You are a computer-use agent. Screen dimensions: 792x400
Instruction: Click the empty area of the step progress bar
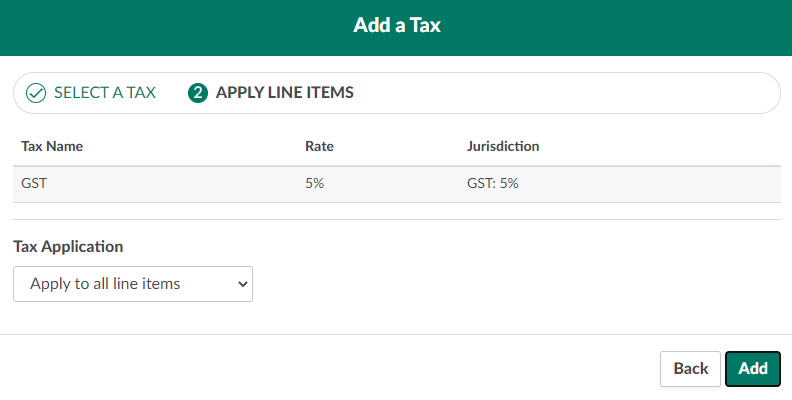click(x=580, y=93)
